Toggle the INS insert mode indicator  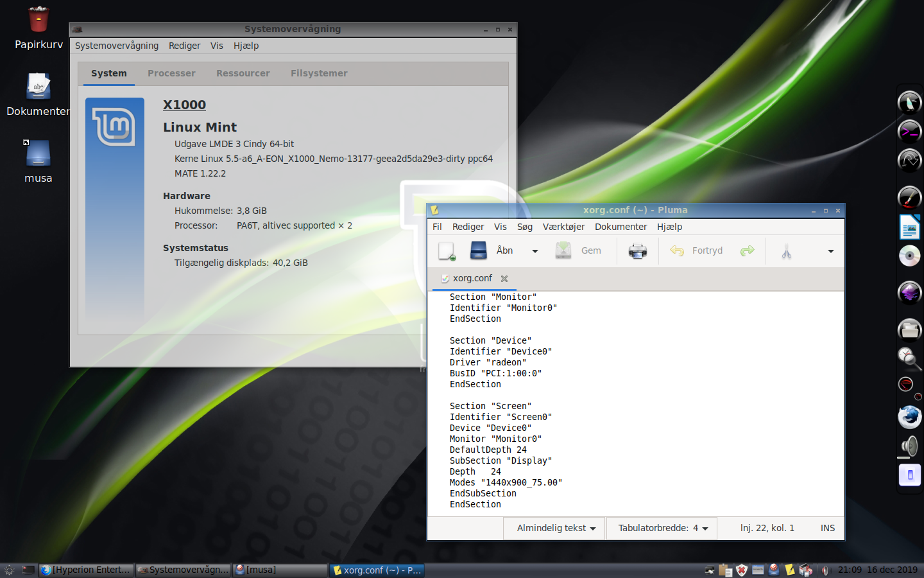827,528
